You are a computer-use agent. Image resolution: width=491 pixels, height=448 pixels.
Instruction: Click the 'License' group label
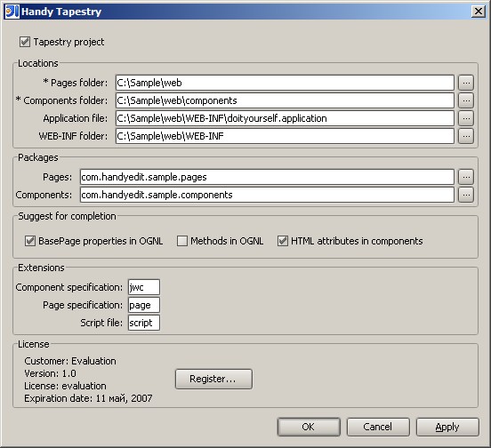point(34,345)
